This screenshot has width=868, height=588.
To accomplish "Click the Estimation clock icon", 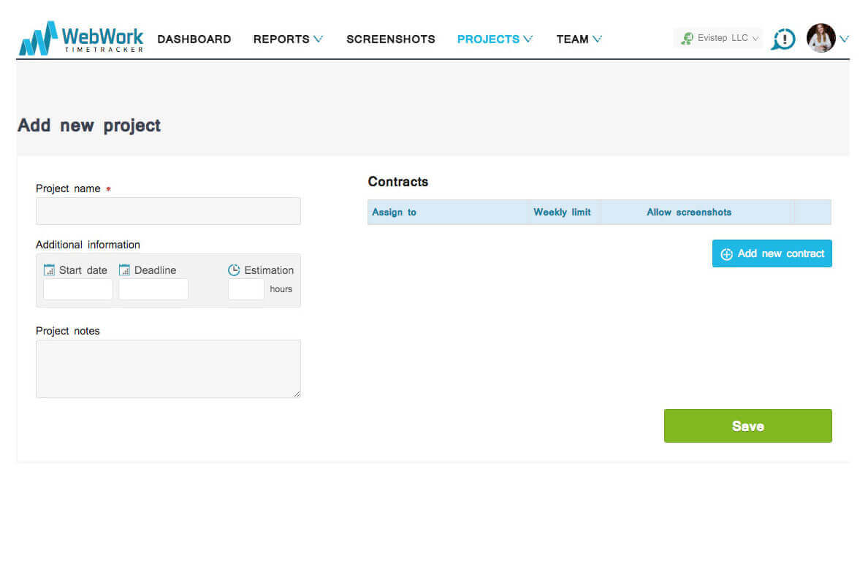I will [x=234, y=270].
